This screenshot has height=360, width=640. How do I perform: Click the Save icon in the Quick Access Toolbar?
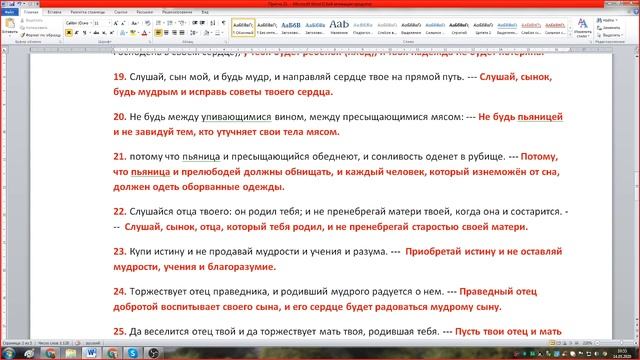coord(12,4)
